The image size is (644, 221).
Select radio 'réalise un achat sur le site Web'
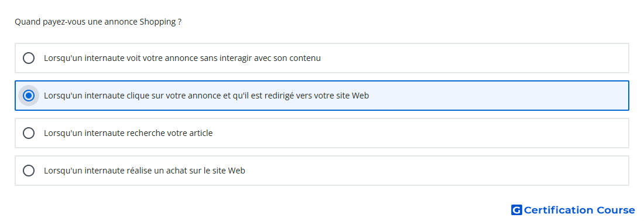(x=29, y=171)
